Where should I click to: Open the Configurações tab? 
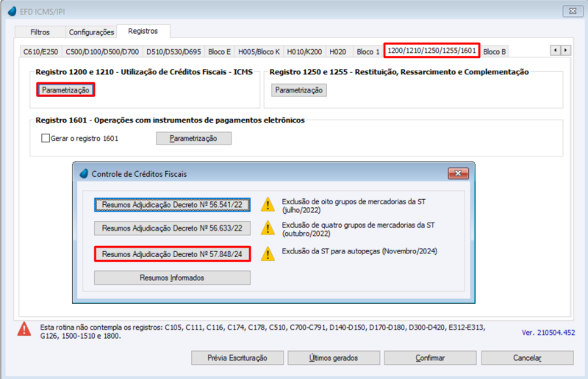pyautogui.click(x=91, y=32)
